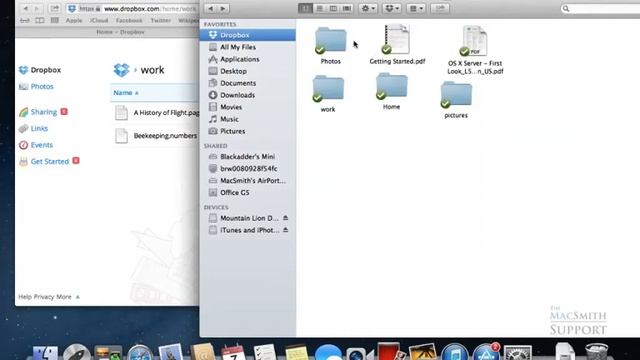Select the pictures folder icon in Finder
The image size is (640, 360).
456,94
